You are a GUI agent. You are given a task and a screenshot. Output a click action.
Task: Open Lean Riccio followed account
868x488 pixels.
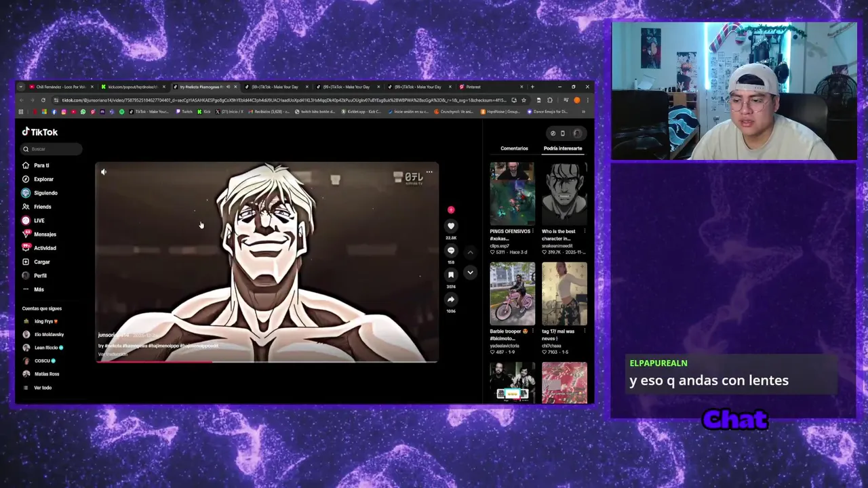point(43,348)
